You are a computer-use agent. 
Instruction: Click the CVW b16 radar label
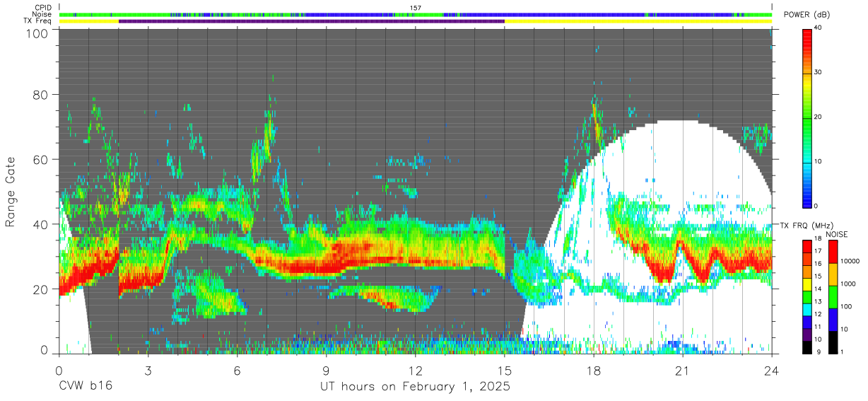pyautogui.click(x=85, y=387)
